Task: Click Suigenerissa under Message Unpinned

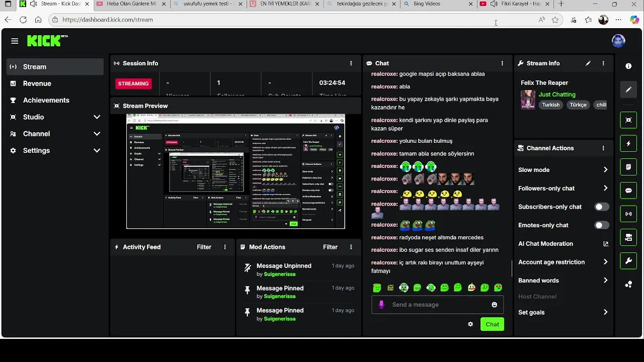Action: pos(280,274)
